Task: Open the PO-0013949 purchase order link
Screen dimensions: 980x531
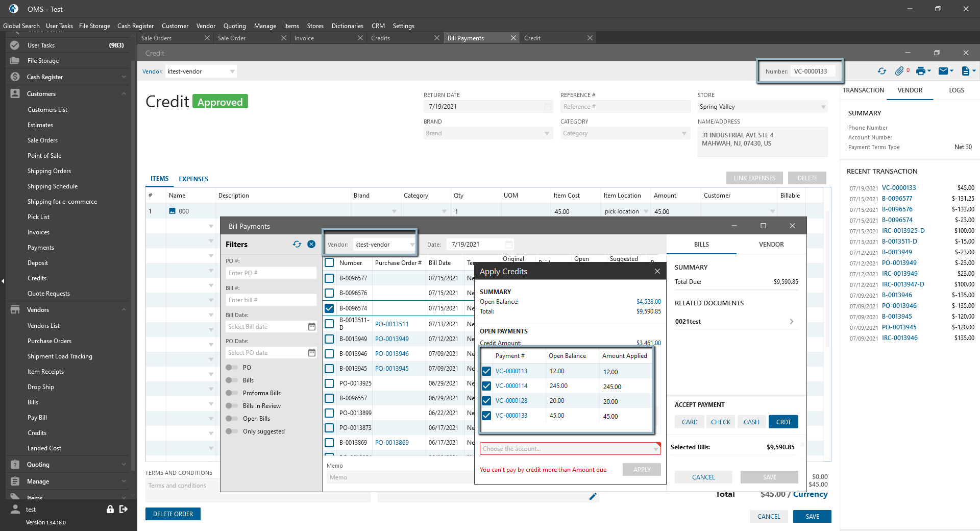Action: coord(391,339)
